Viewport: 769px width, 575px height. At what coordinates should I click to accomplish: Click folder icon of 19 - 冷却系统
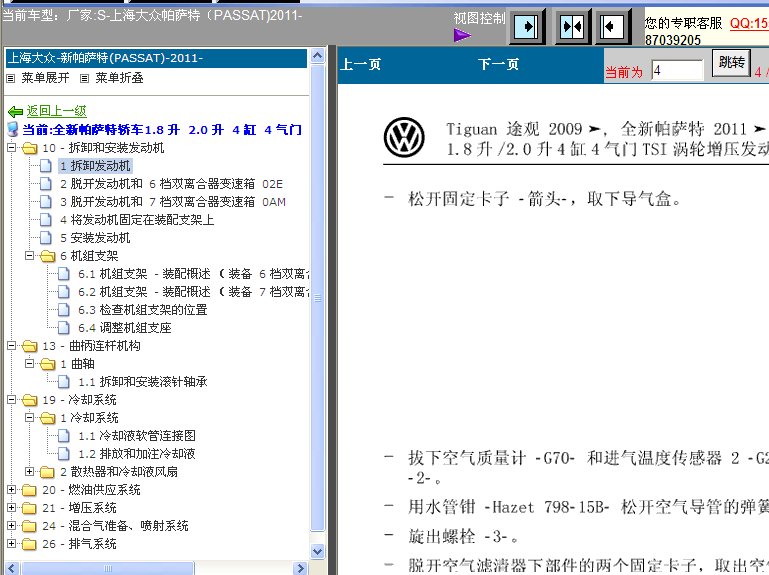(x=30, y=400)
